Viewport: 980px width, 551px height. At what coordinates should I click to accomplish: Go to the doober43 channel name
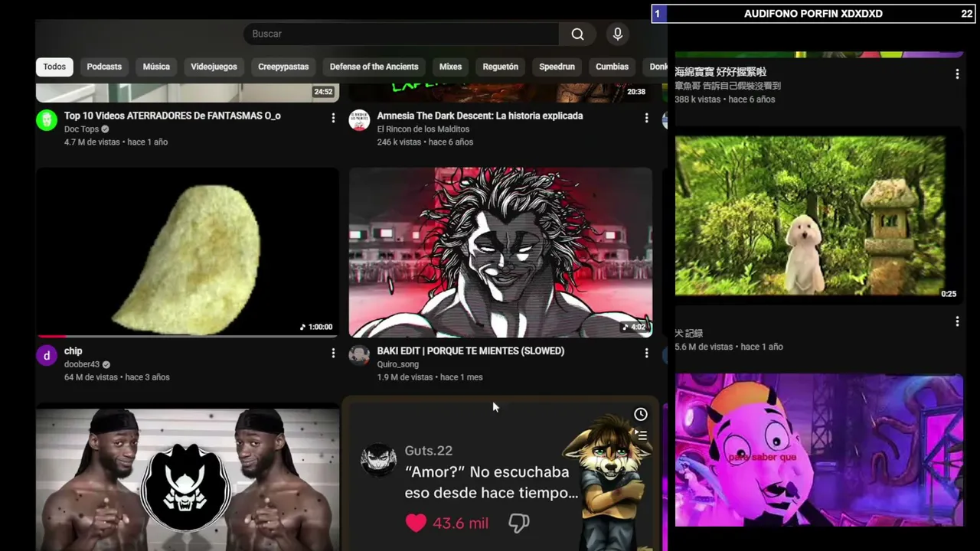(x=82, y=364)
